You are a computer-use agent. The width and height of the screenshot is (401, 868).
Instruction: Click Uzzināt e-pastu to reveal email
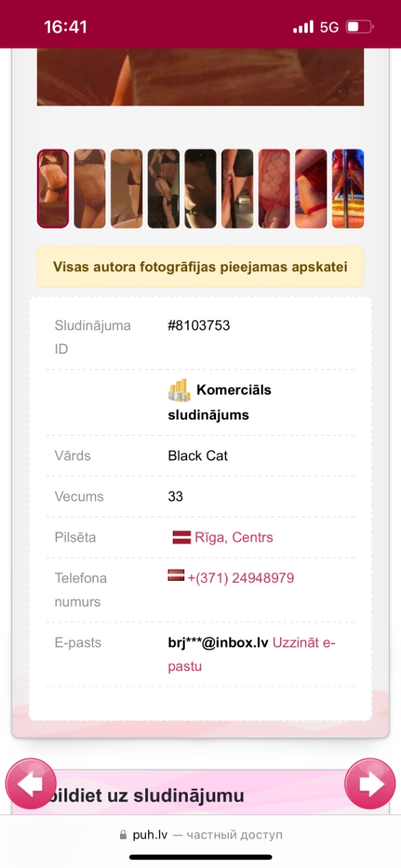pyautogui.click(x=251, y=654)
